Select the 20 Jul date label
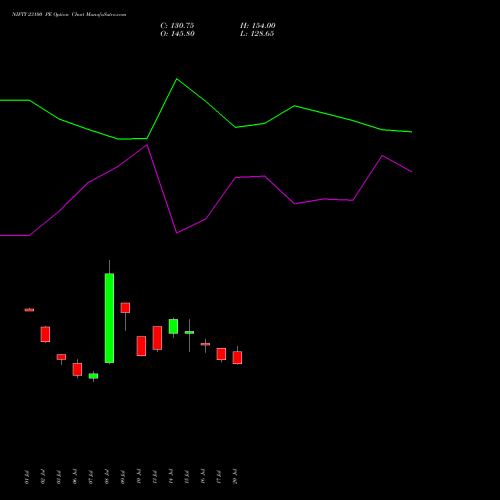This screenshot has height=500, width=500. (x=235, y=477)
